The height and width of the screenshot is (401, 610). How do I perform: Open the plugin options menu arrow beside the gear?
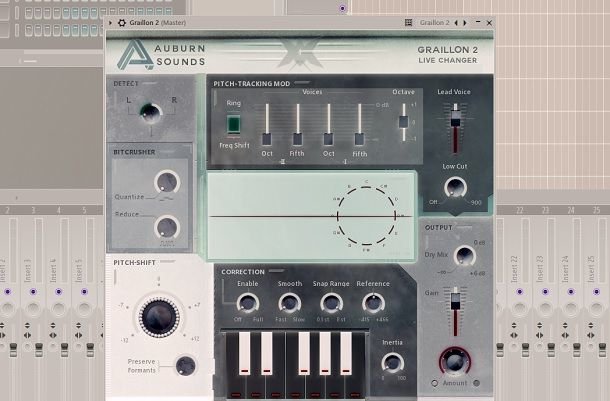[x=110, y=23]
